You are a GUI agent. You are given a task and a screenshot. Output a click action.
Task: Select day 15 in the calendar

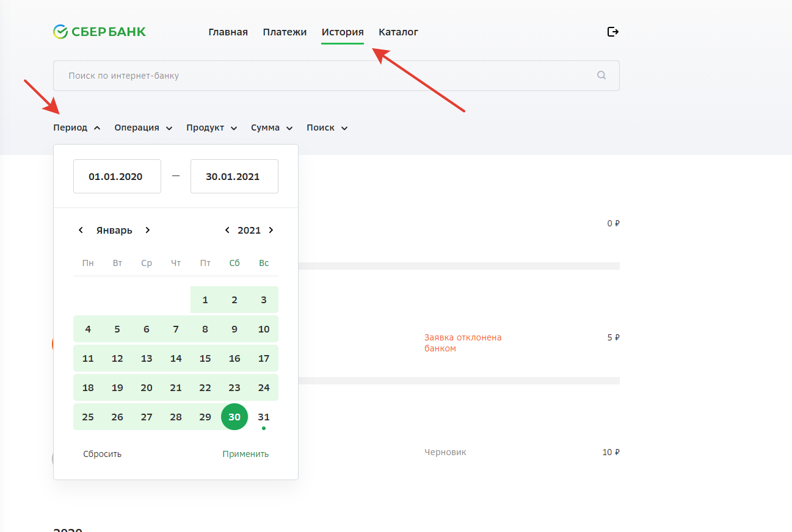pyautogui.click(x=205, y=358)
